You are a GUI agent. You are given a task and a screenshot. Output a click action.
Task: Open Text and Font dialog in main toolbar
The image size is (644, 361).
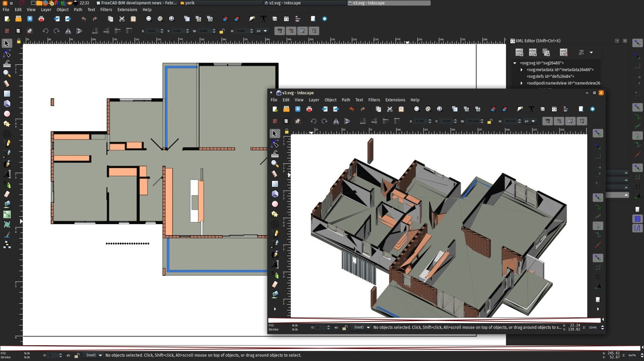pyautogui.click(x=264, y=19)
